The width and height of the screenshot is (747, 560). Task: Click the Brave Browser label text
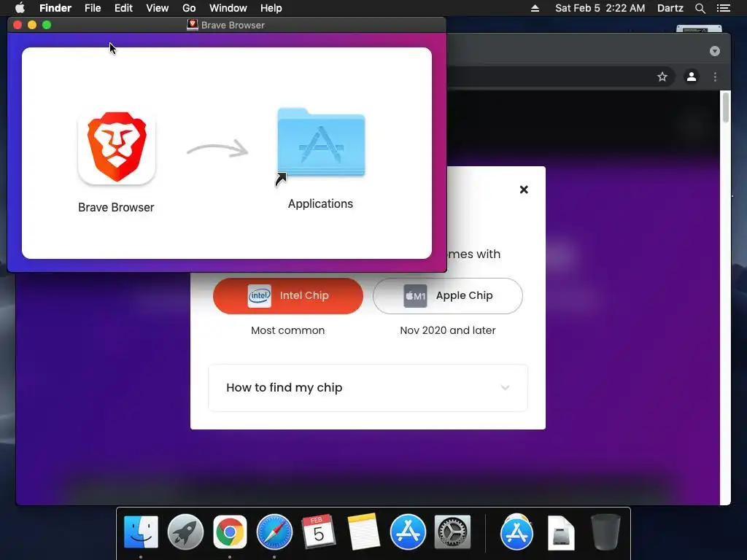point(116,208)
